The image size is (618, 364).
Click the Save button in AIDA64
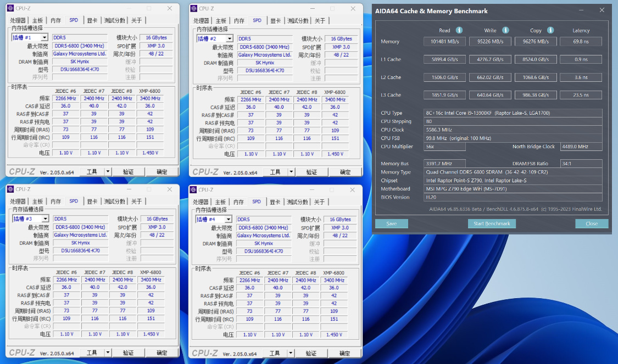coord(391,223)
